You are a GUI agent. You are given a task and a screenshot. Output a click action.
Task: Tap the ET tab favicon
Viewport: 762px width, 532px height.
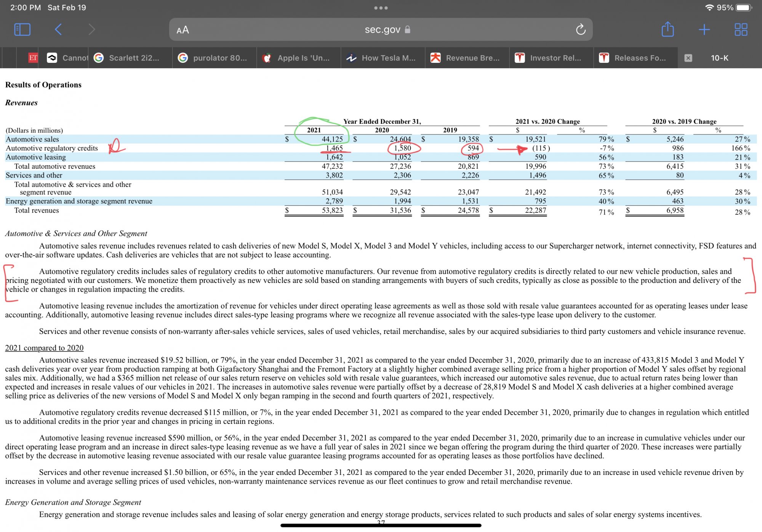pos(33,58)
